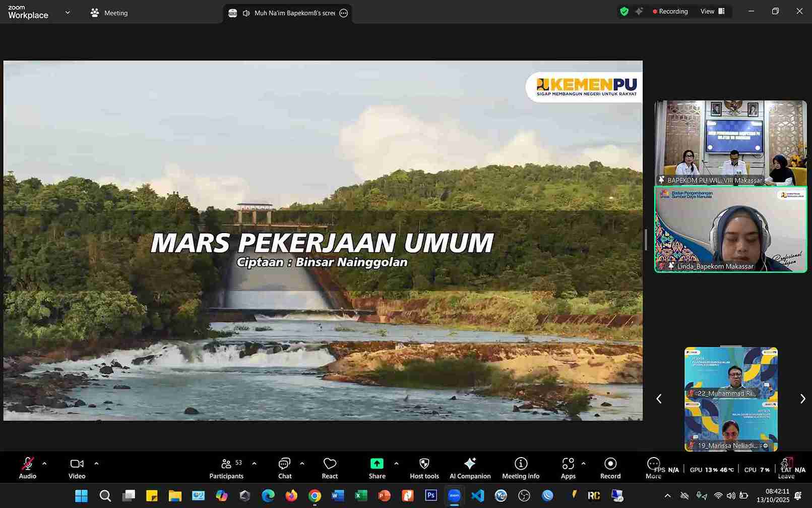This screenshot has width=812, height=508.
Task: Click the React heart icon
Action: tap(330, 468)
